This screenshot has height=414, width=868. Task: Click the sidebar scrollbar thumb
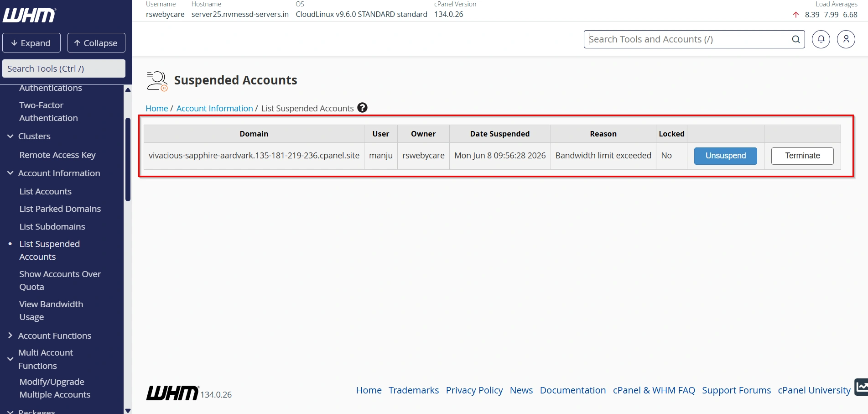point(128,159)
